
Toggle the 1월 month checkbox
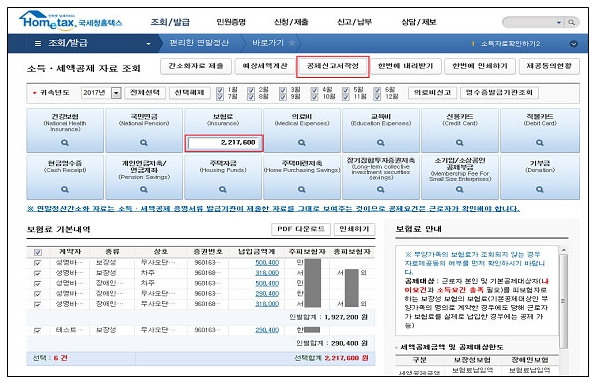coord(220,90)
